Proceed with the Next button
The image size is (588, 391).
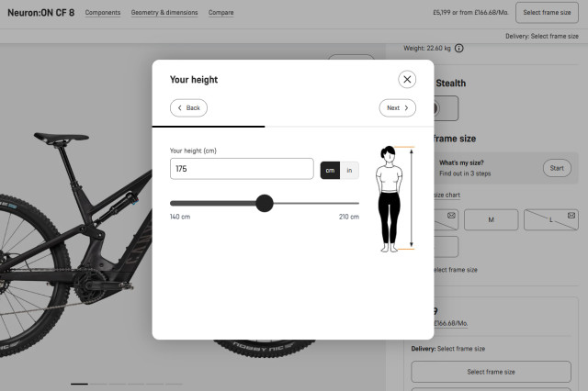pos(398,108)
